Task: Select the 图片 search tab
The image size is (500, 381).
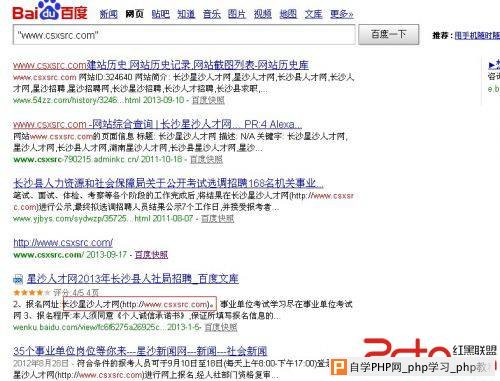Action: point(237,14)
